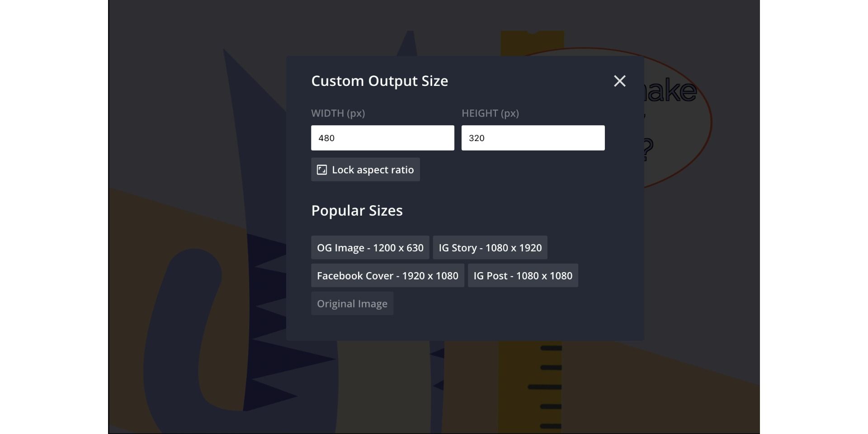Image resolution: width=868 pixels, height=434 pixels.
Task: Choose the IG Story 1080 x 1920 preset
Action: (x=490, y=248)
